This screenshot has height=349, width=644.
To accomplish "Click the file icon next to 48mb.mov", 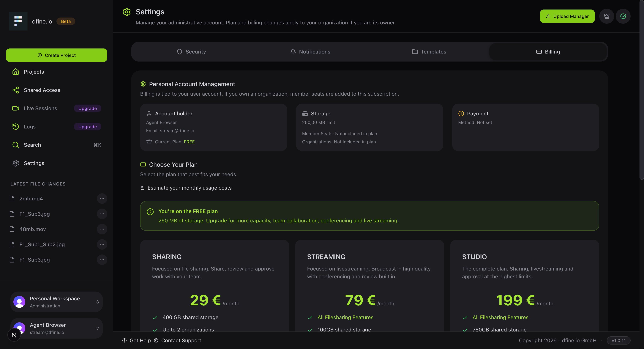I will (12, 229).
